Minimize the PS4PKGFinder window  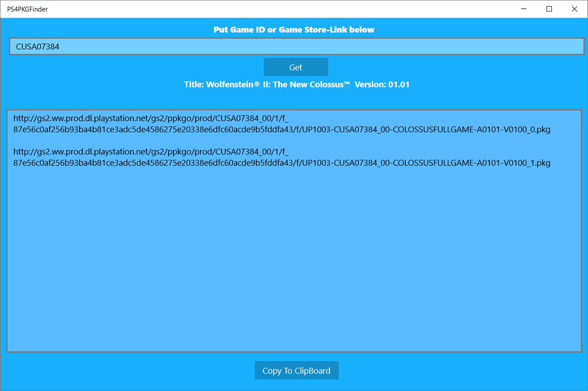click(524, 9)
